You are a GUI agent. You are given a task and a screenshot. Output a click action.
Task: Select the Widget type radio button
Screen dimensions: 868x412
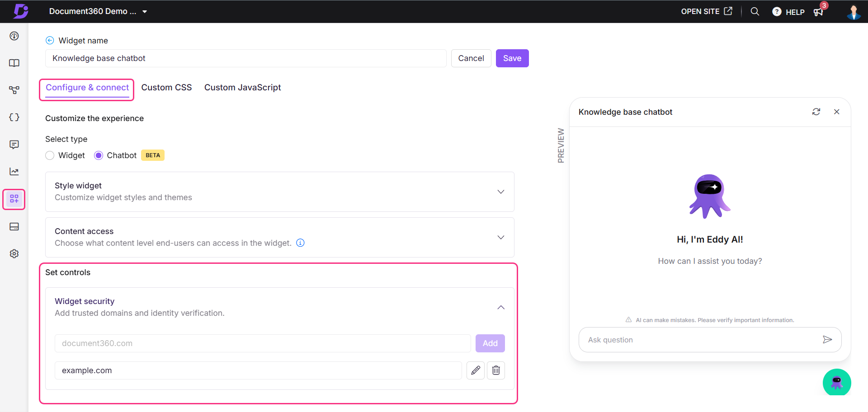(x=50, y=155)
